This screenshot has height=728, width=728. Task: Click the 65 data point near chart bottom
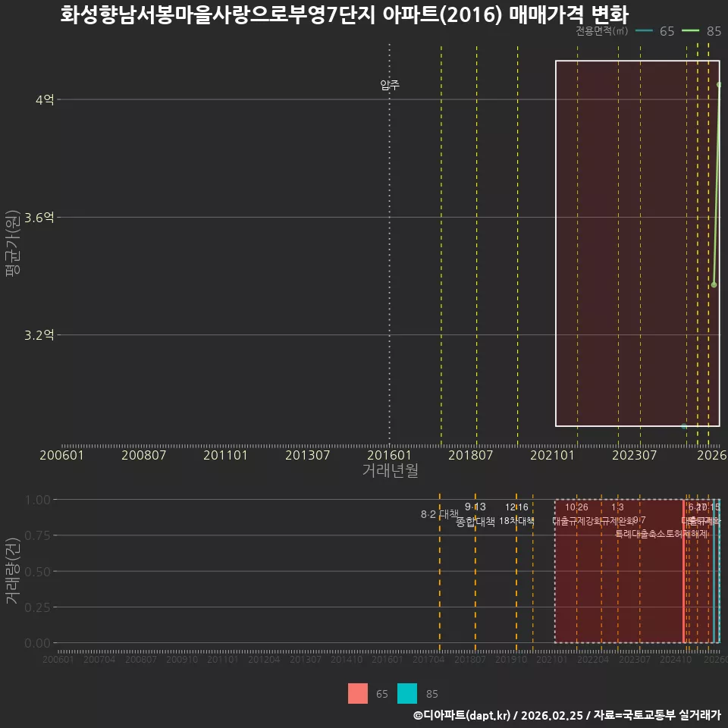point(684,426)
